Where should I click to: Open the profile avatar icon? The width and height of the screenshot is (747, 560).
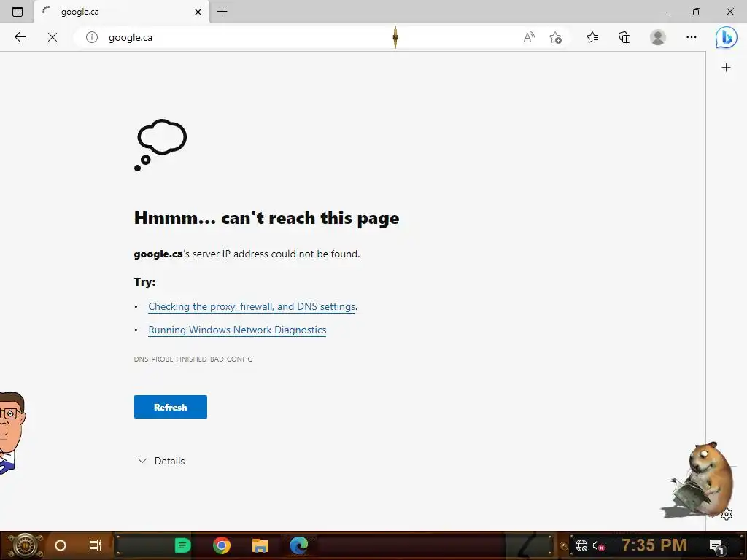[x=658, y=37]
